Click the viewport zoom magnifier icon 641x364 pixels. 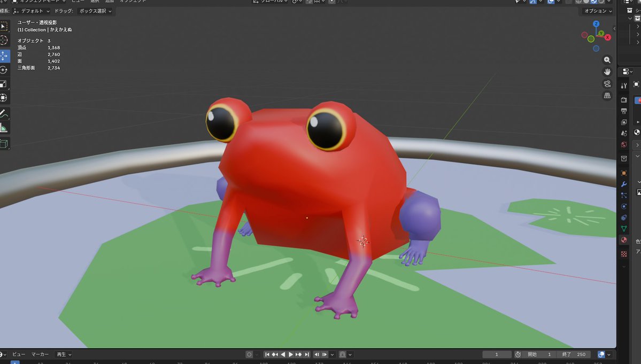point(607,60)
